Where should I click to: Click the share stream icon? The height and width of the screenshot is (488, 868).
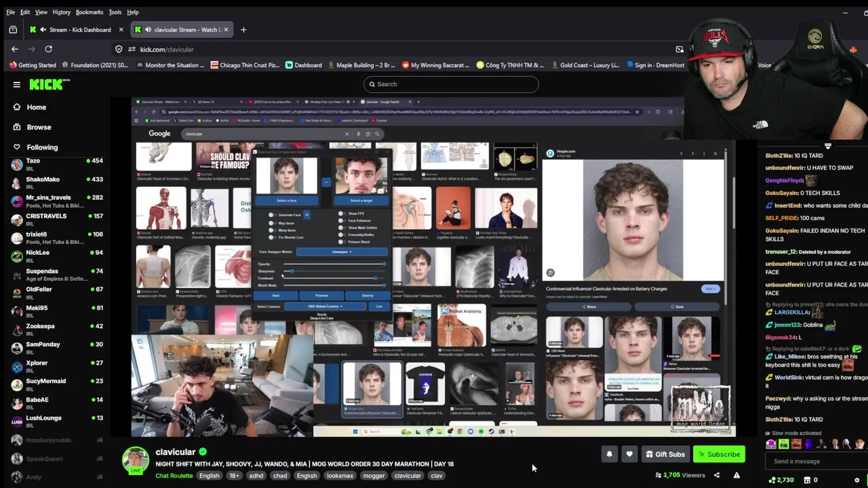717,475
